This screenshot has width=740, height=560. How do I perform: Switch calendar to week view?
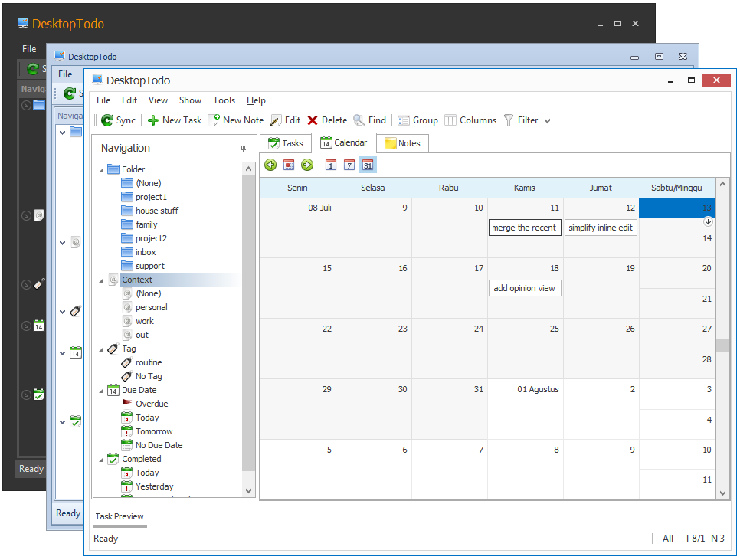(349, 165)
